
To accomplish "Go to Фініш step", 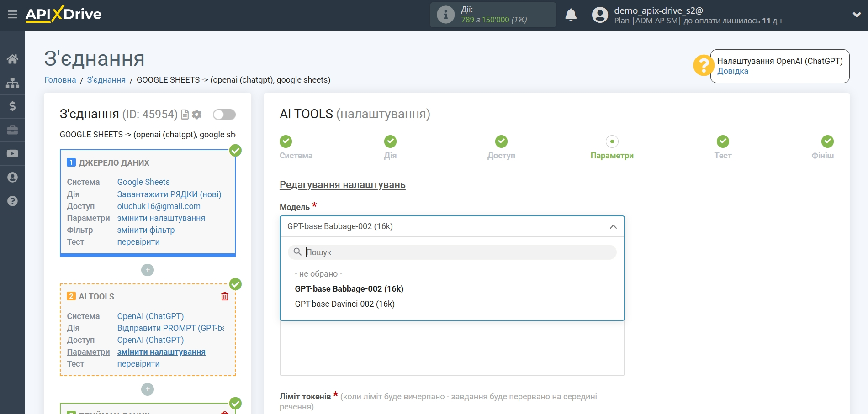I will pyautogui.click(x=827, y=141).
